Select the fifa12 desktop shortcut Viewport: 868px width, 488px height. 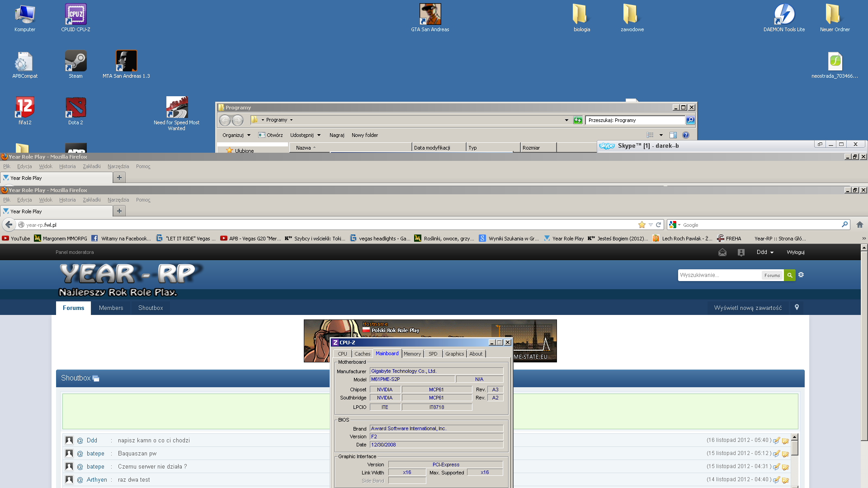(25, 111)
